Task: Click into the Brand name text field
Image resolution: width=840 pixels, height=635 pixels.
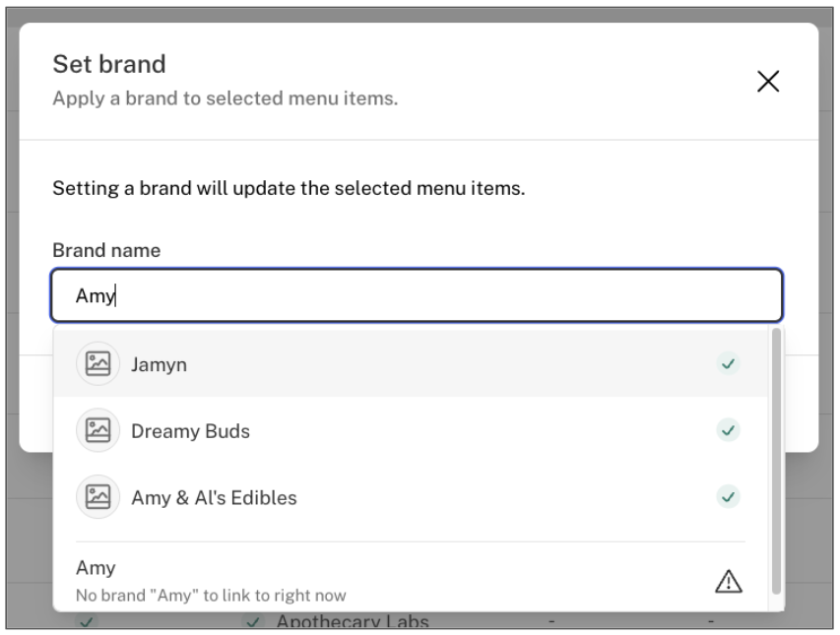Action: tap(417, 295)
